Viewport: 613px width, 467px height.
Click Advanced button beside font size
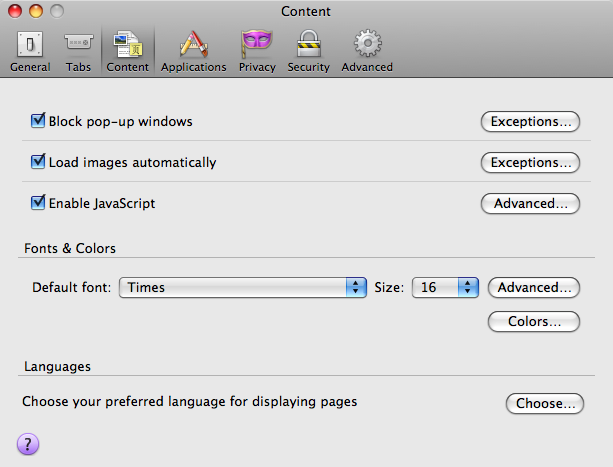coord(534,287)
